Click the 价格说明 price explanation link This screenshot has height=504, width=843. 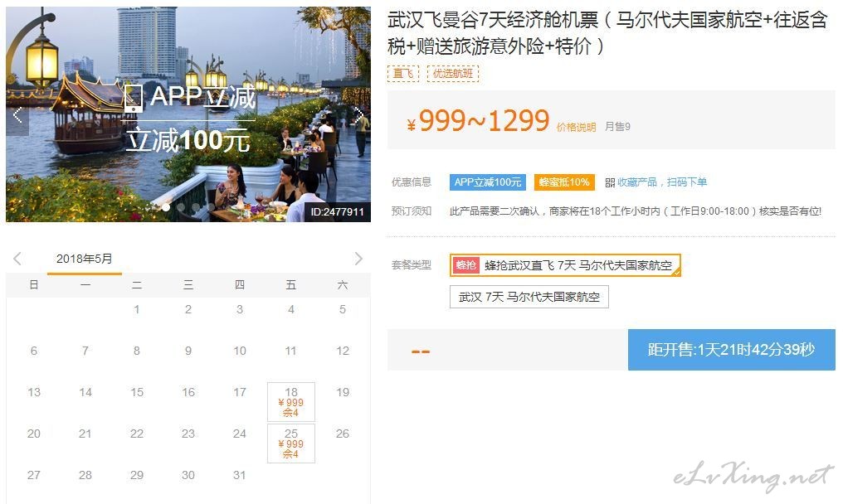[576, 127]
